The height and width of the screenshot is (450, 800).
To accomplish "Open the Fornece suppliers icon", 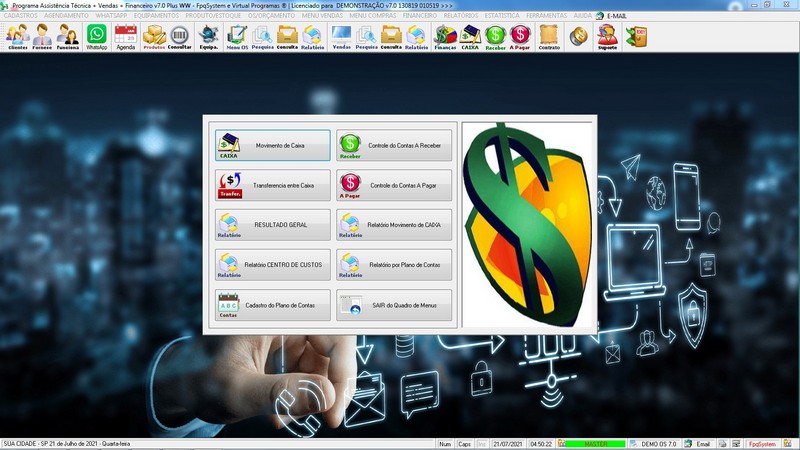I will point(42,37).
